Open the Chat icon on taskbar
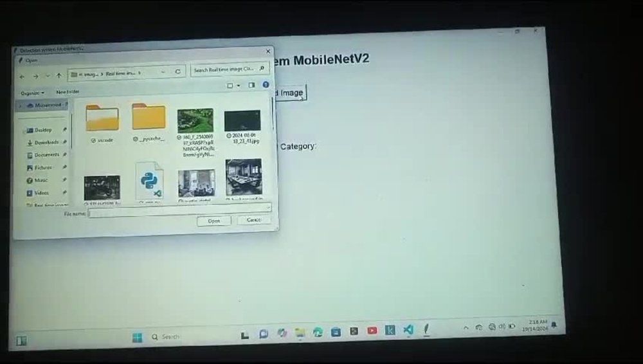This screenshot has height=364, width=643. pos(263,334)
